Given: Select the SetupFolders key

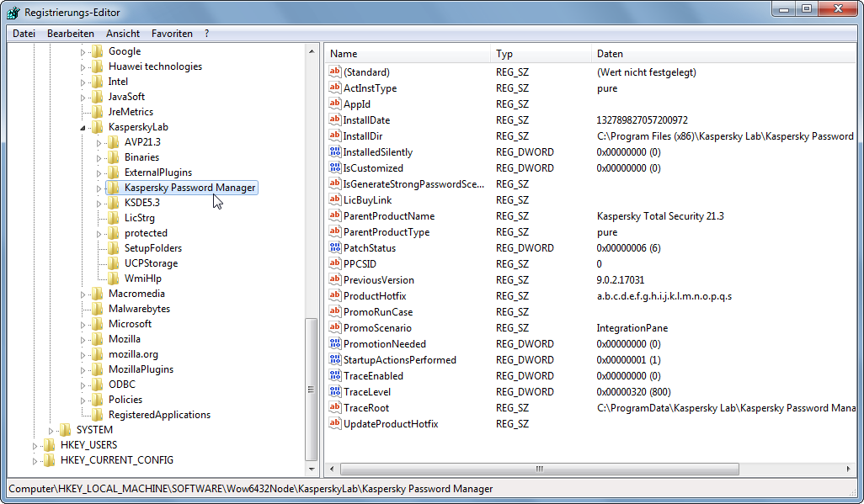Looking at the screenshot, I should (152, 248).
